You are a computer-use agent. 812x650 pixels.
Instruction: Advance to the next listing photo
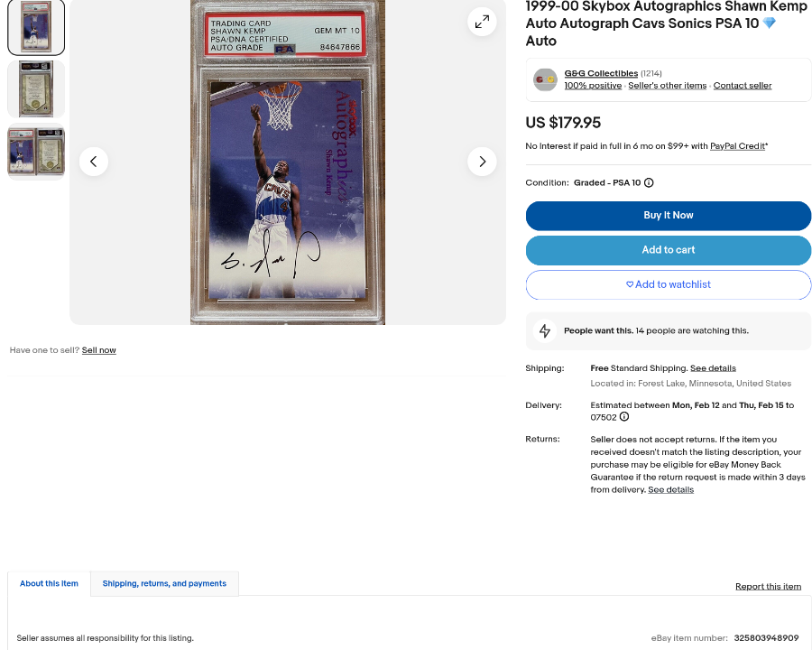click(x=482, y=162)
